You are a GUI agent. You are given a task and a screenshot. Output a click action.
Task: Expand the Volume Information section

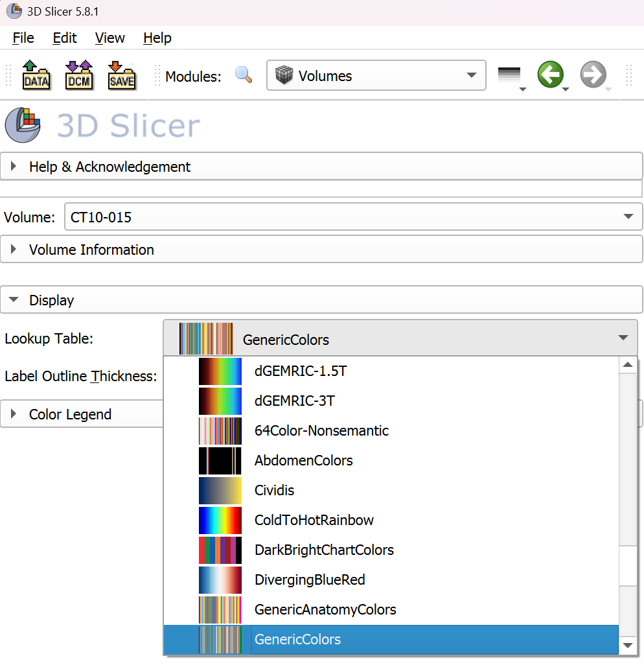tap(321, 250)
